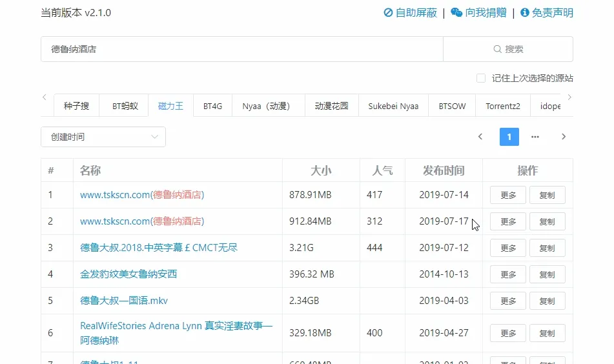The width and height of the screenshot is (614, 364).
Task: Click the 向我捐赠 link text
Action: 486,13
